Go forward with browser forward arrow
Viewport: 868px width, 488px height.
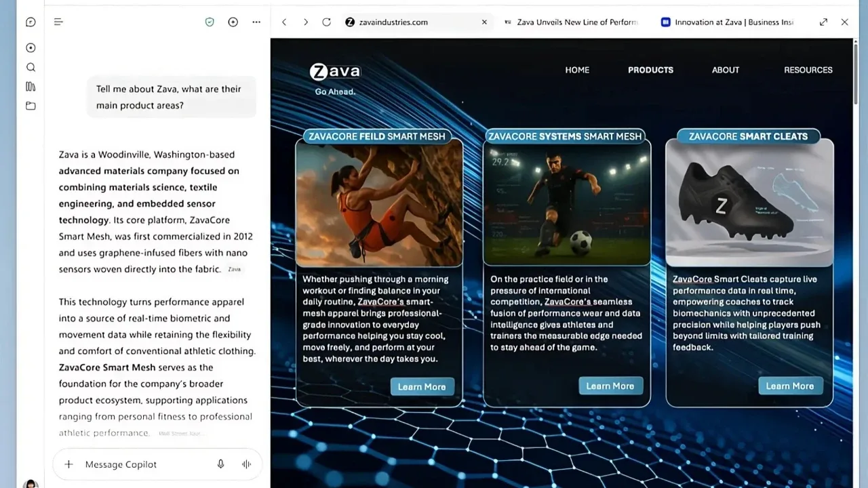306,22
